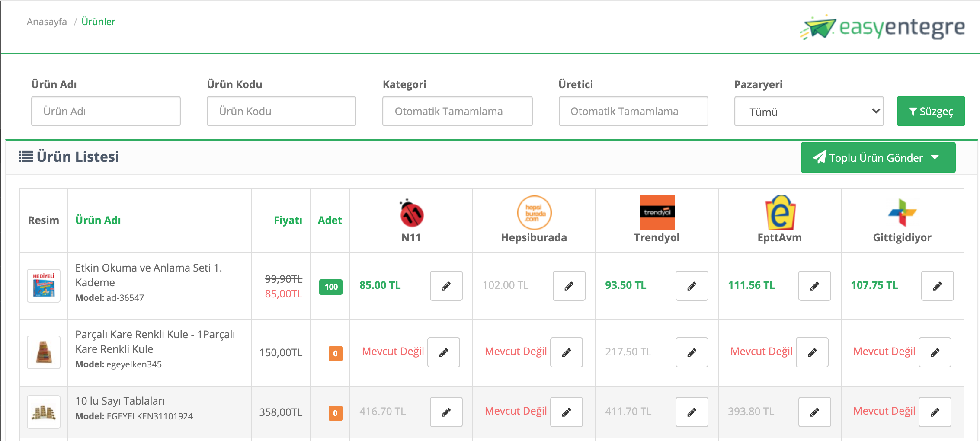Click the Ürün Listesi heading
The width and height of the screenshot is (980, 441).
pos(69,157)
